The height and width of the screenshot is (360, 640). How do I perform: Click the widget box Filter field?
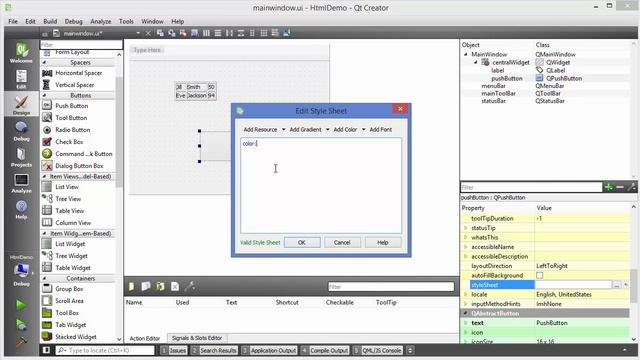click(x=81, y=44)
